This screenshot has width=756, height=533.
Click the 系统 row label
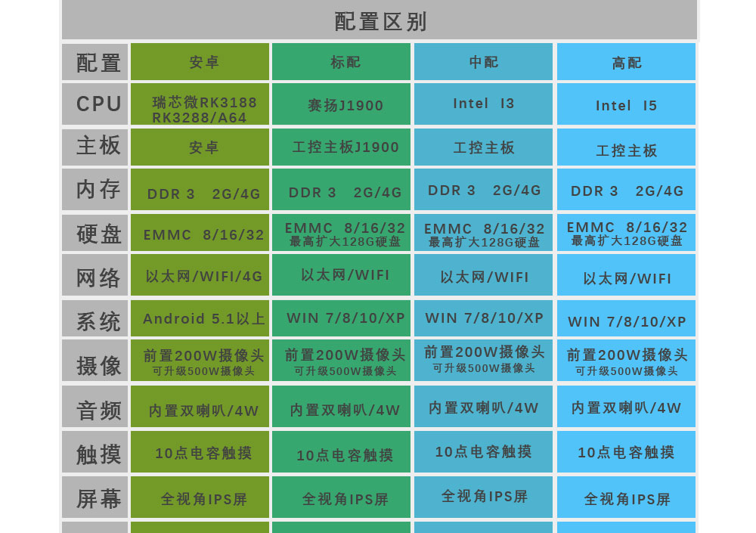[95, 318]
